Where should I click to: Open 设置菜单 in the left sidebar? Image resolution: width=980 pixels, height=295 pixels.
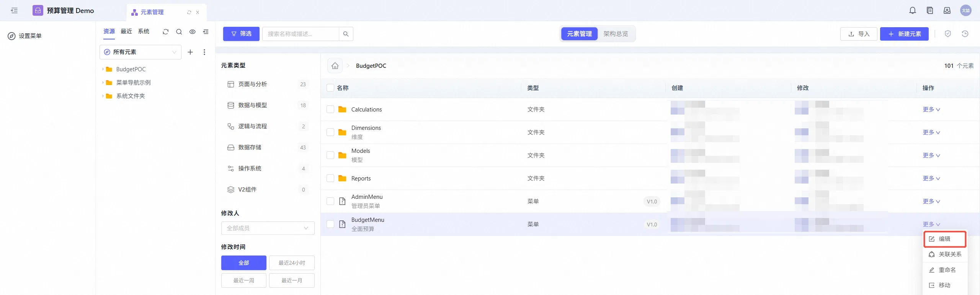pyautogui.click(x=25, y=36)
